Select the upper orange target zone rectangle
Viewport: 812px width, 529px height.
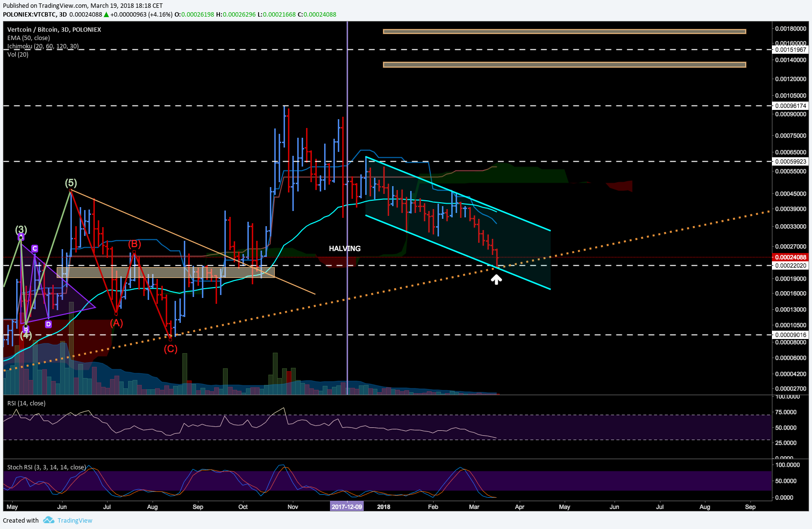564,32
